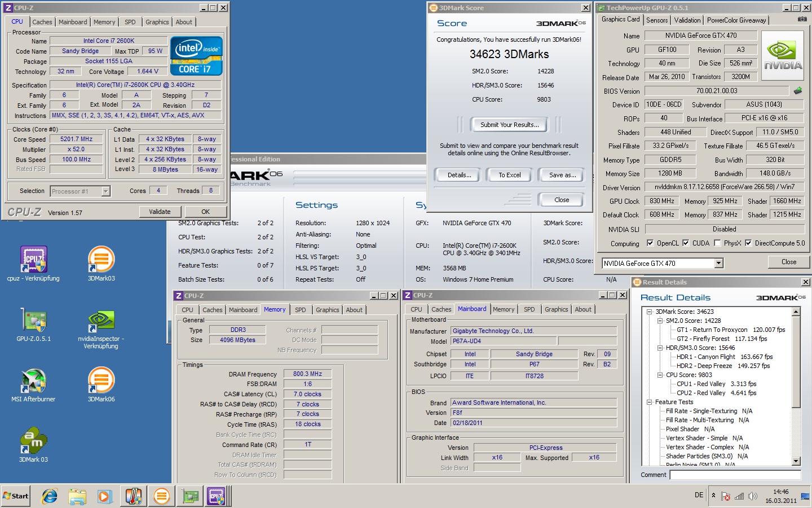Image resolution: width=812 pixels, height=508 pixels.
Task: Toggle the OpenCL checkbox in GPU-Z
Action: point(650,243)
